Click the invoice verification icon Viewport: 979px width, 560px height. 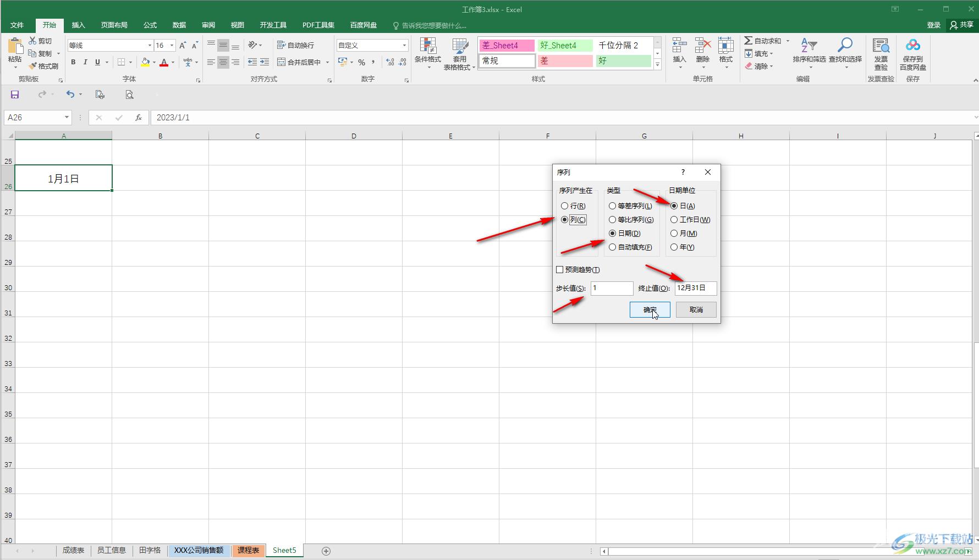(881, 46)
